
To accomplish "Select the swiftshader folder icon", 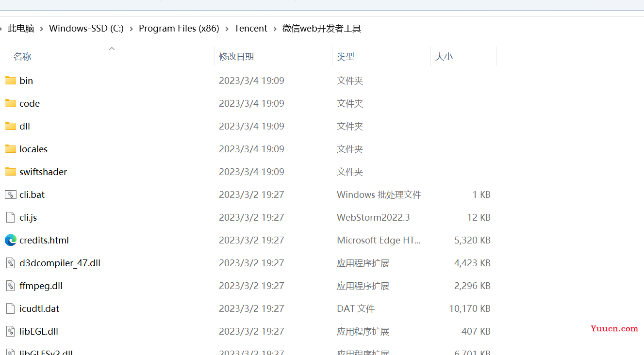I will [x=11, y=172].
